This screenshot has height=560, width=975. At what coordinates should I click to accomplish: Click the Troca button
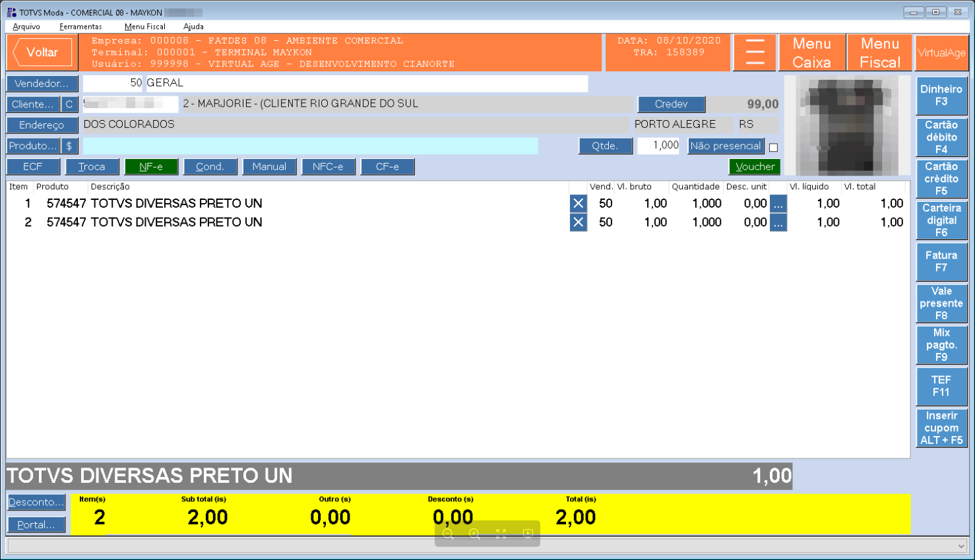(x=92, y=167)
